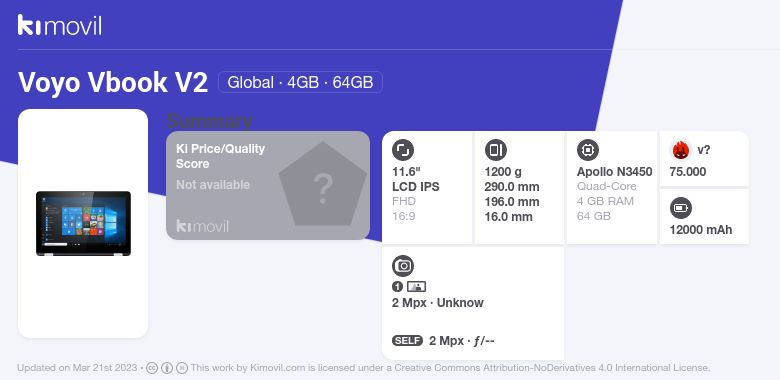Click the NoDerivatives equals license icon
Image resolution: width=780 pixels, height=380 pixels.
(182, 368)
